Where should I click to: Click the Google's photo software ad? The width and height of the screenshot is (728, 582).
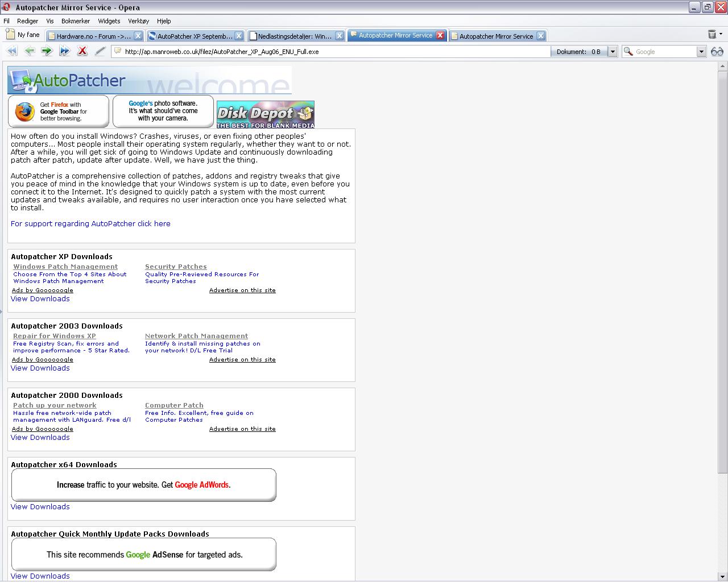(x=163, y=111)
